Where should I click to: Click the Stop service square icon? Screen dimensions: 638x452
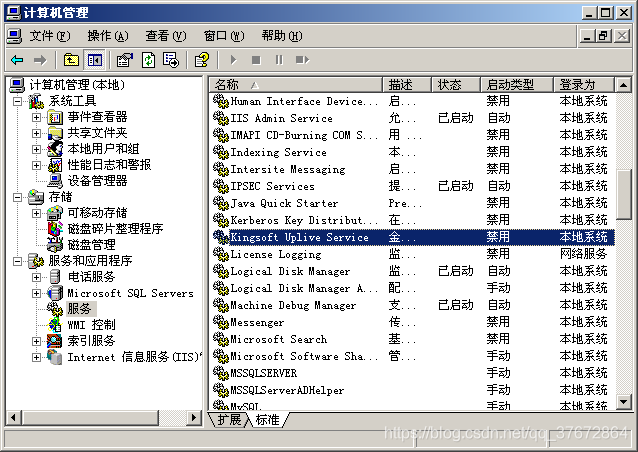click(x=256, y=60)
